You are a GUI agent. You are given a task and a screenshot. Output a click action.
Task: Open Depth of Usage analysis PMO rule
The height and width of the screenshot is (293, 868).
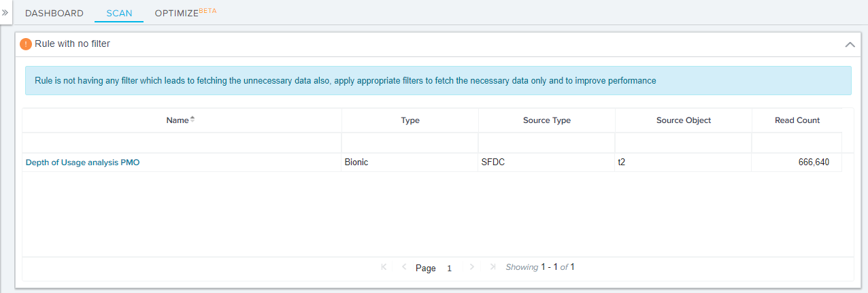coord(83,162)
